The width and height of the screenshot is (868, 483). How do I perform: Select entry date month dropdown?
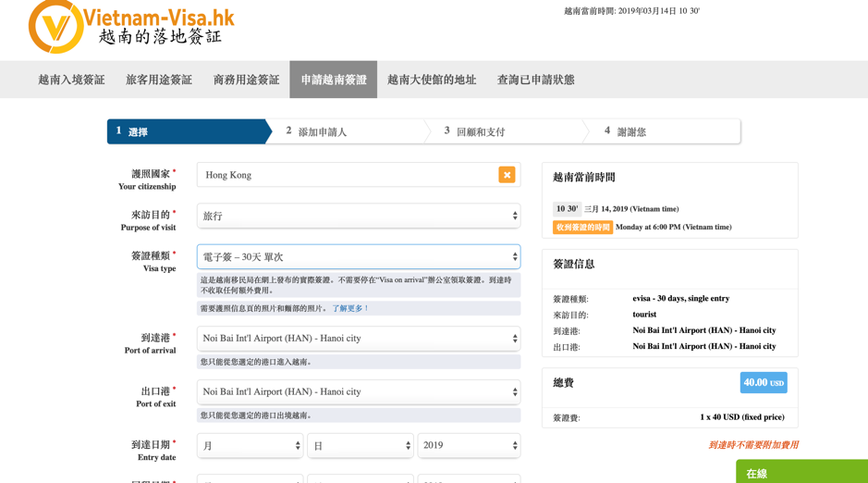(x=251, y=446)
